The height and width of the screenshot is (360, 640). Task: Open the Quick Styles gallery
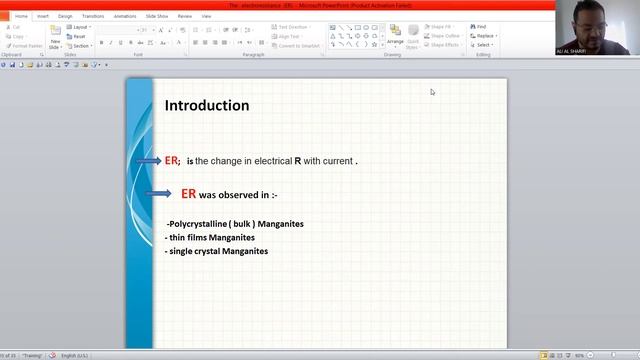(413, 37)
